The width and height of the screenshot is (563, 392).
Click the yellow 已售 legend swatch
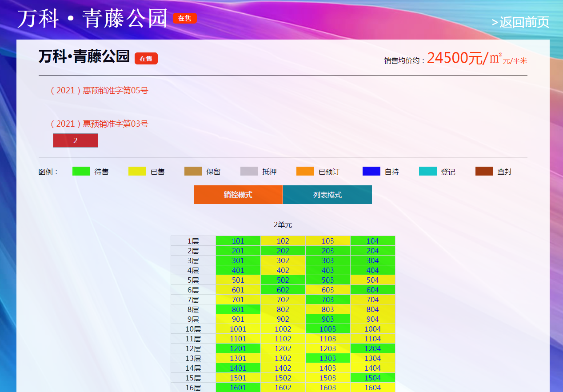[137, 171]
